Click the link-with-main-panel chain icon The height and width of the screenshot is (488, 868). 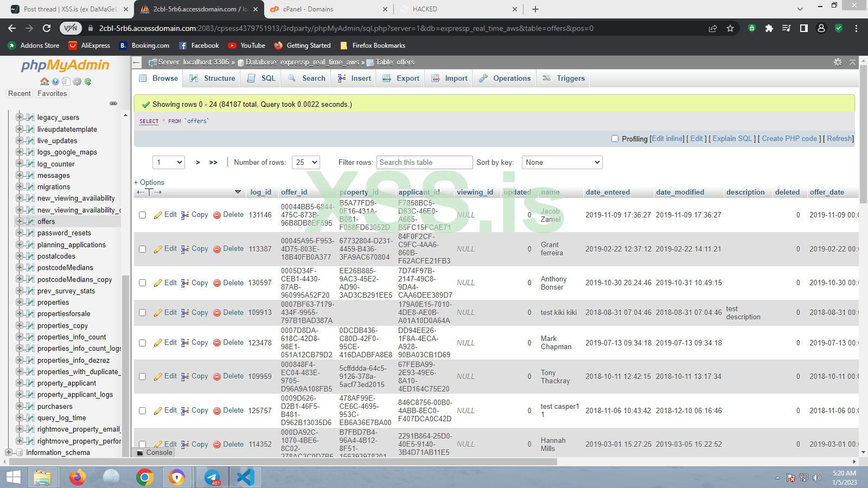coord(113,103)
